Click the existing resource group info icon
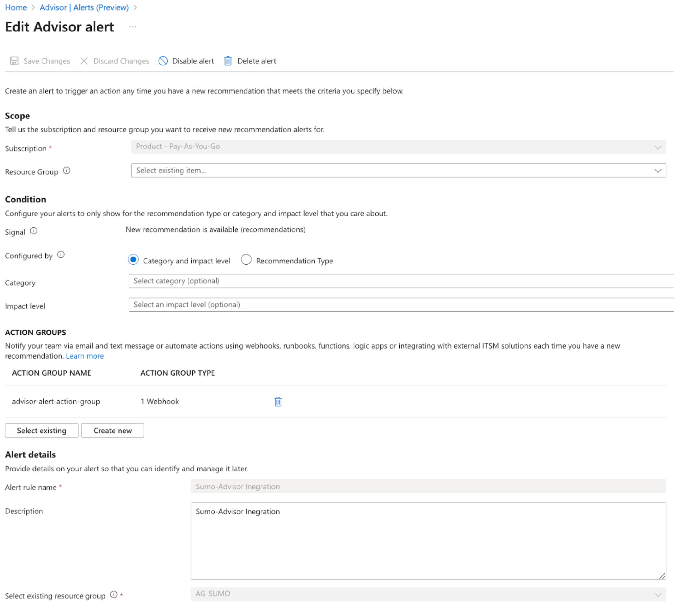The width and height of the screenshot is (674, 616). (114, 594)
